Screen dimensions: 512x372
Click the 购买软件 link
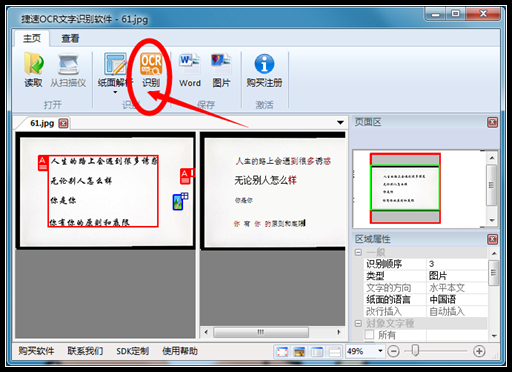coord(36,351)
